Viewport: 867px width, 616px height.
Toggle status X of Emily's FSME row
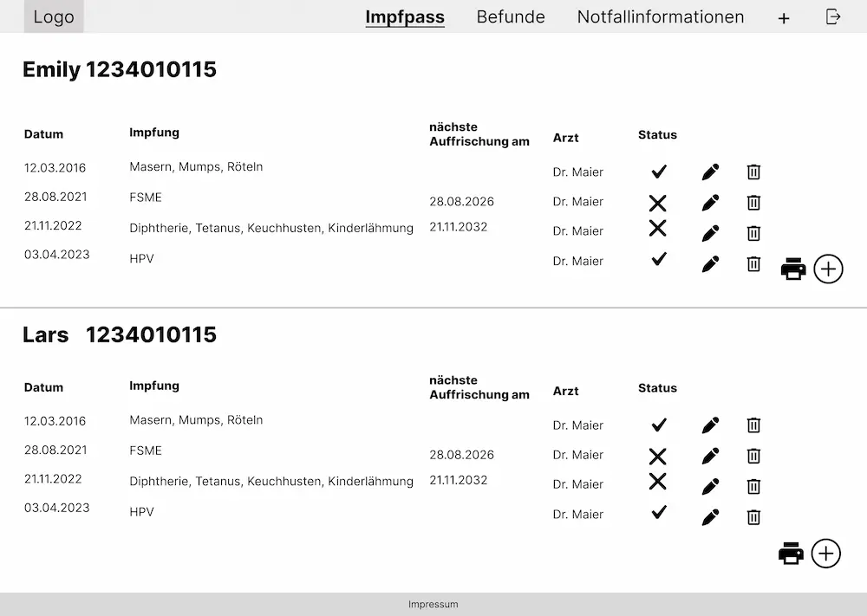point(658,203)
